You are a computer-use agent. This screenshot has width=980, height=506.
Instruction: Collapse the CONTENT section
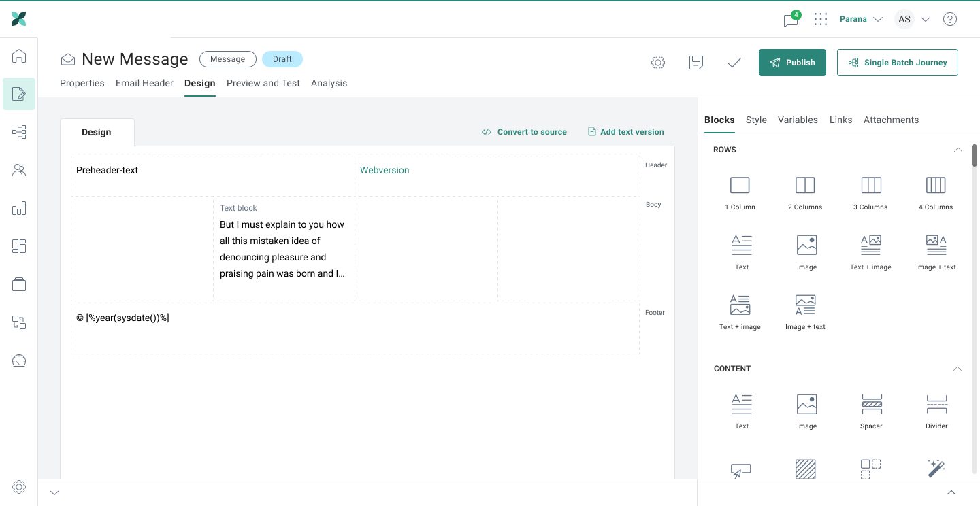[957, 369]
